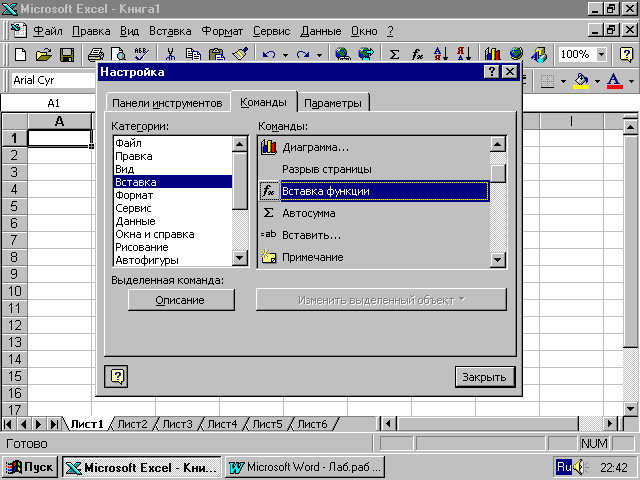Expand the Fill Color dropdown arrow

tap(597, 81)
